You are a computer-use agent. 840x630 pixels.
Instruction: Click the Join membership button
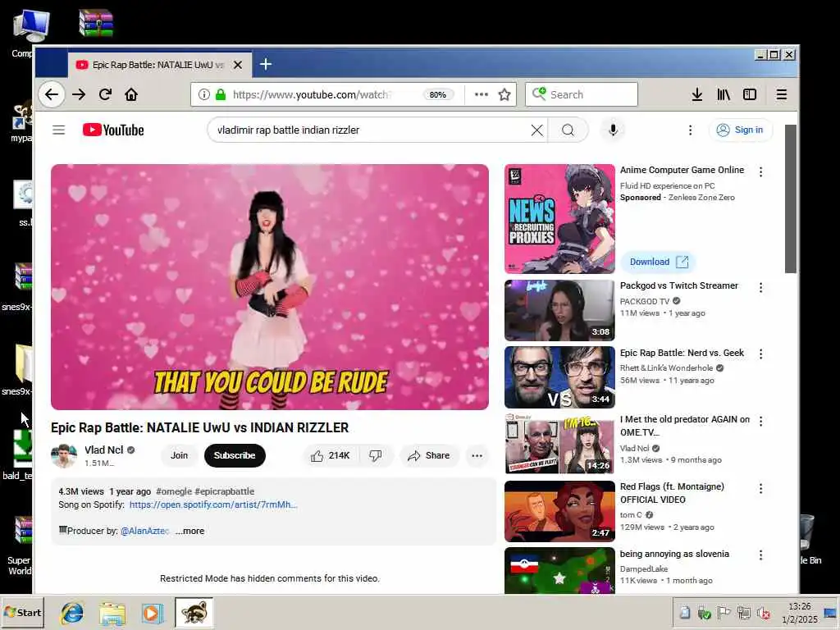pos(179,455)
